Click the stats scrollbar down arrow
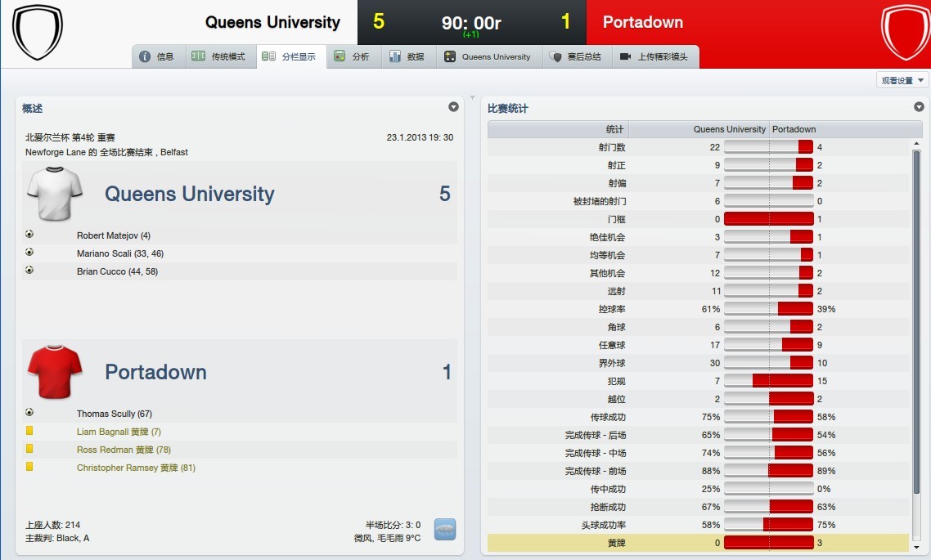The width and height of the screenshot is (931, 560). pos(917,547)
